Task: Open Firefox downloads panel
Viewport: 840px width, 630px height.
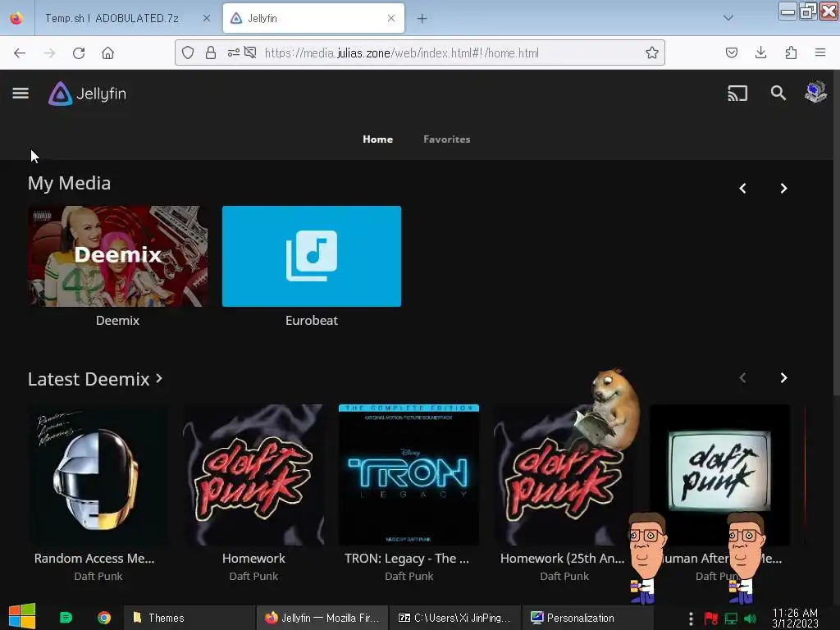Action: pos(760,52)
